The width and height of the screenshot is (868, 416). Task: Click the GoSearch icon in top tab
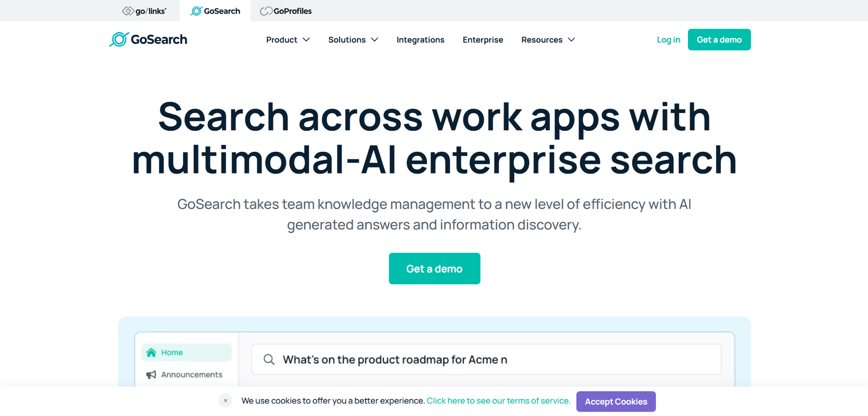(196, 11)
